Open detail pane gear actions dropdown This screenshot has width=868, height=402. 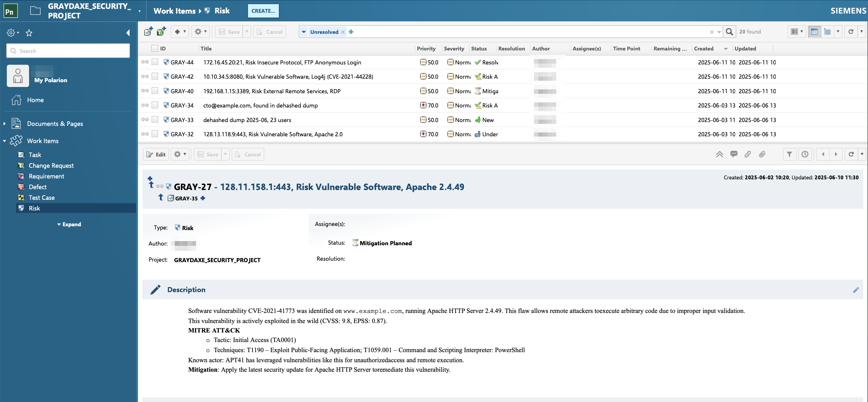tap(180, 154)
